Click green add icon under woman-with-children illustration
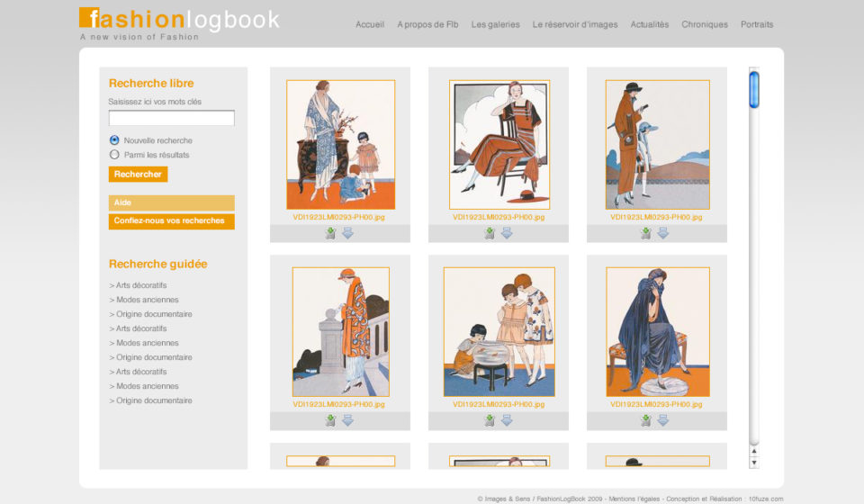This screenshot has width=864, height=504. point(330,233)
